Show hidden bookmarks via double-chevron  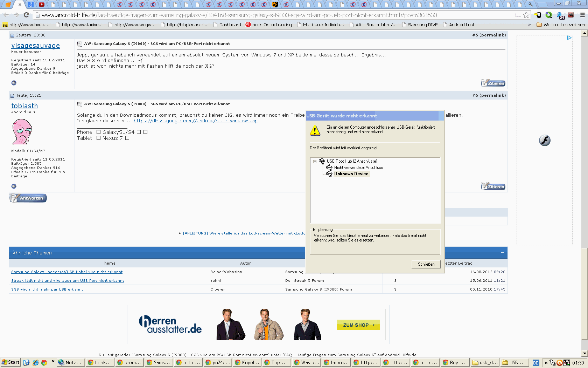tap(529, 25)
